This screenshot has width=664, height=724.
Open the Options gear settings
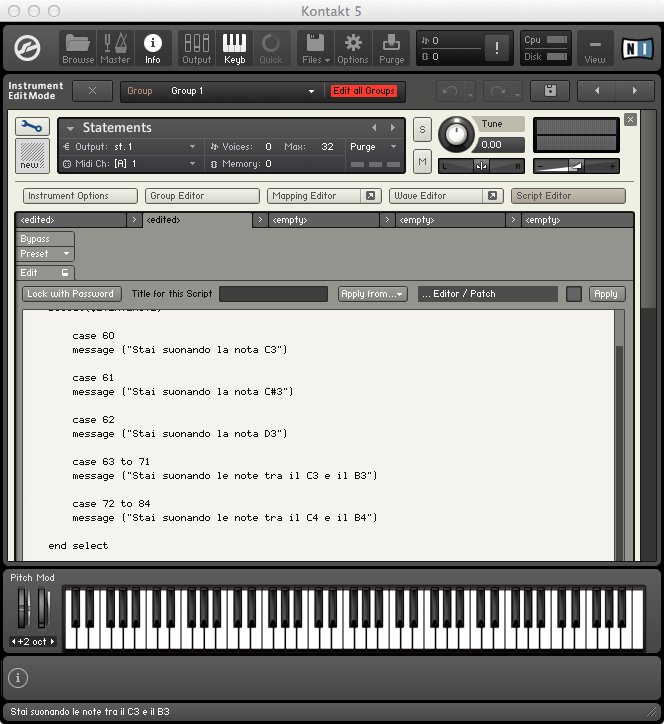point(352,47)
